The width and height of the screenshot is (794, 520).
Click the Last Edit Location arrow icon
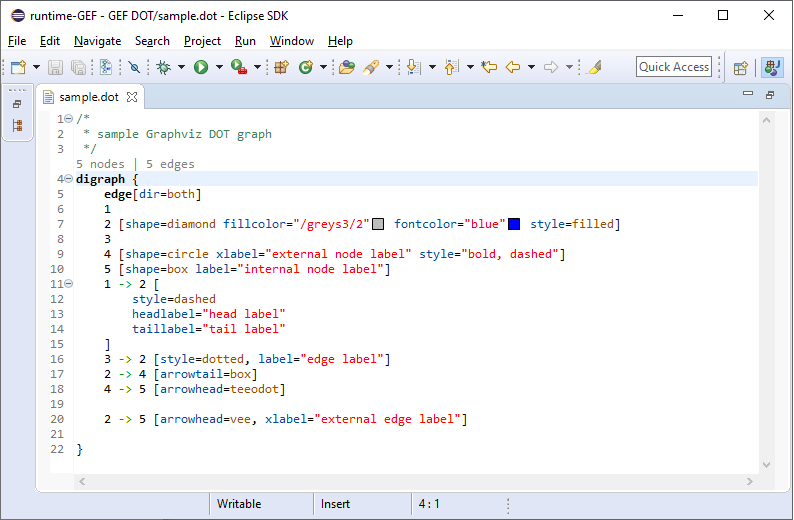(489, 67)
